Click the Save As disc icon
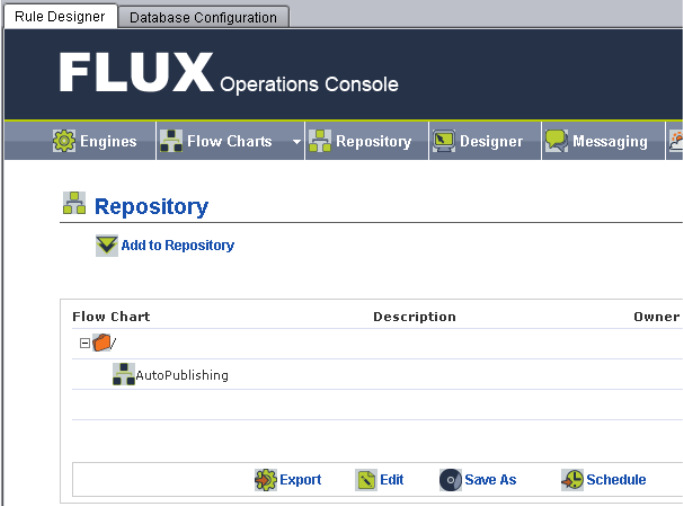Viewport: 683px width, 506px height. tap(451, 480)
